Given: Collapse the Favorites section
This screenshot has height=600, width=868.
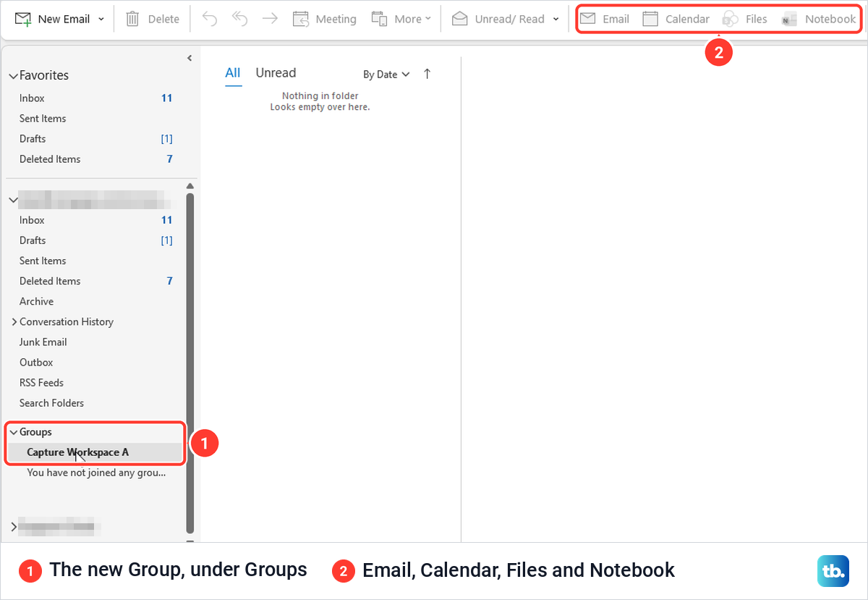Looking at the screenshot, I should [x=13, y=76].
